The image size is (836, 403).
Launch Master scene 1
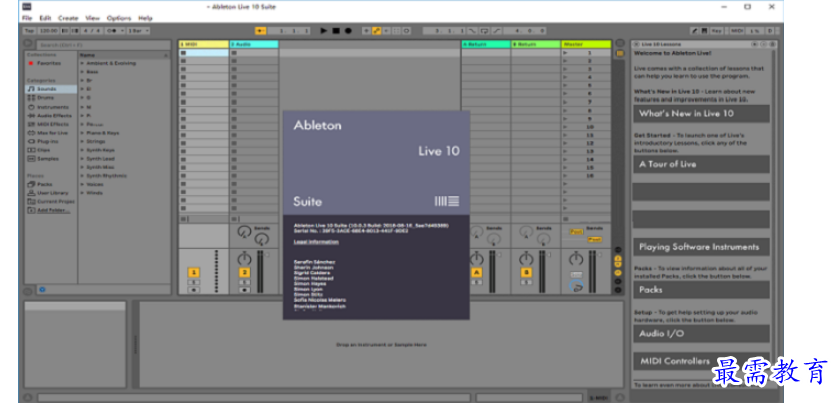click(566, 53)
